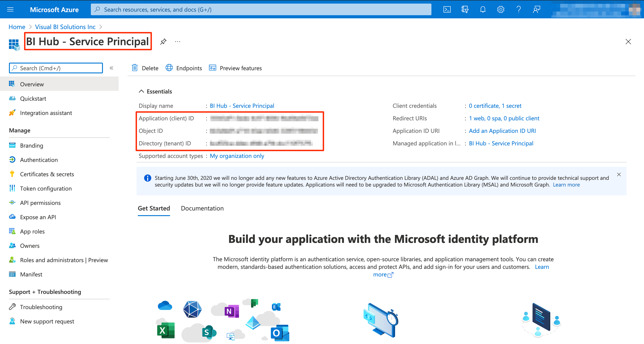Expand the collapse sidebar arrow
644x344 pixels.
(x=112, y=68)
